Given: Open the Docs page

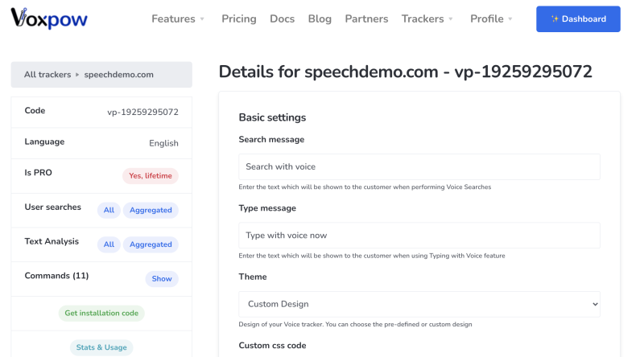Looking at the screenshot, I should point(283,18).
